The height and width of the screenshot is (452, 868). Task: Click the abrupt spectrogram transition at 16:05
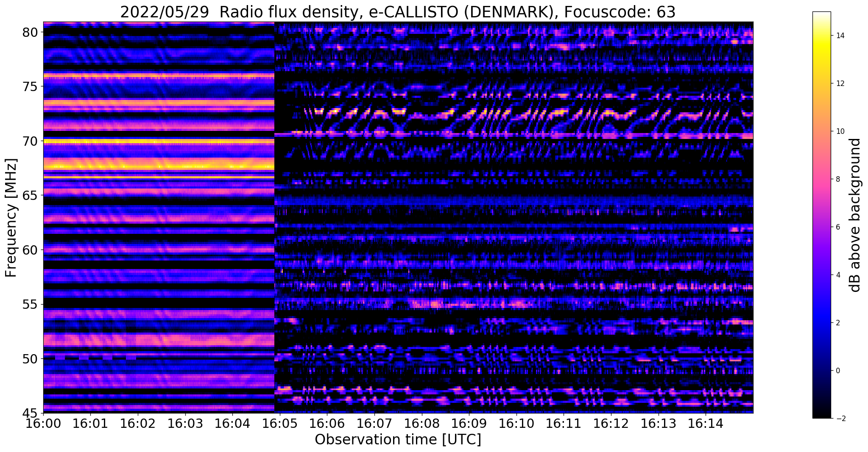pos(275,217)
